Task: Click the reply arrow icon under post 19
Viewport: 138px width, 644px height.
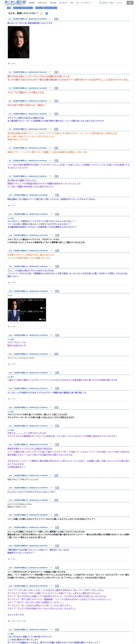Action: (9, 399)
